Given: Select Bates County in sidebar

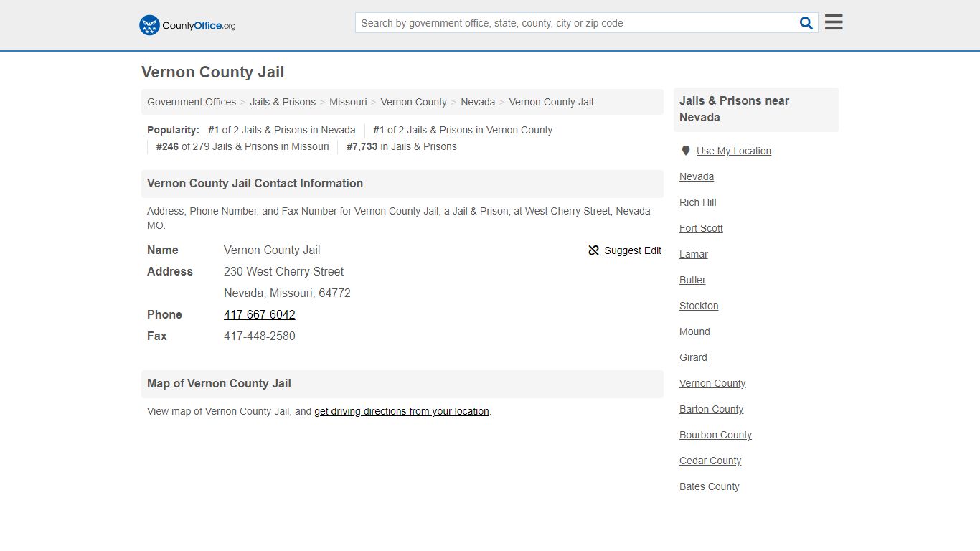Looking at the screenshot, I should [710, 486].
